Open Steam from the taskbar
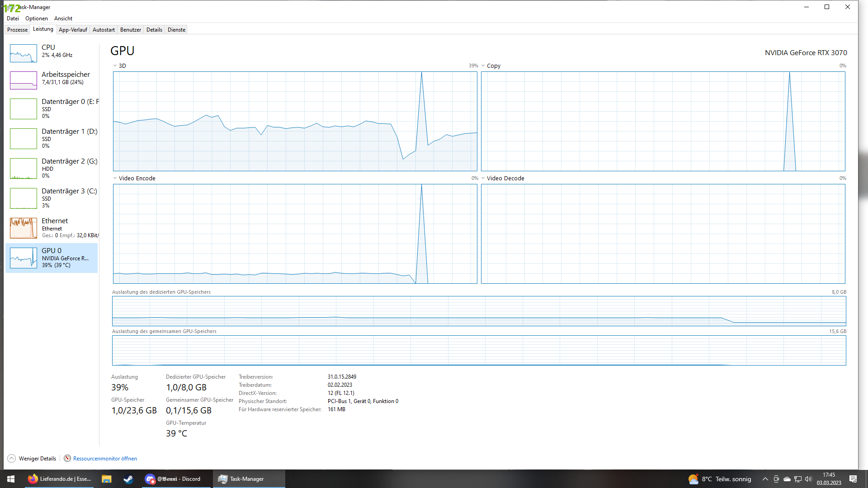The image size is (868, 488). click(128, 479)
